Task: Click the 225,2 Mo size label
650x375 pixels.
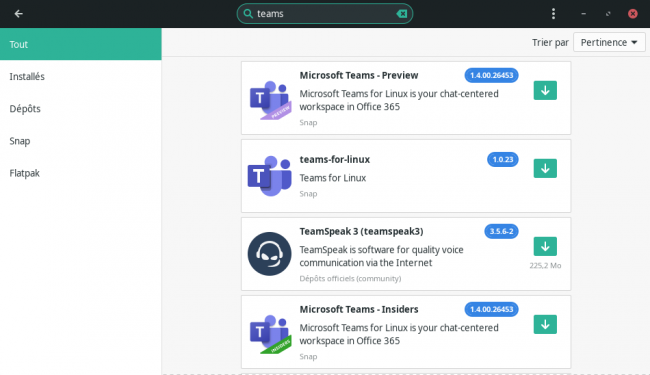Action: point(545,266)
